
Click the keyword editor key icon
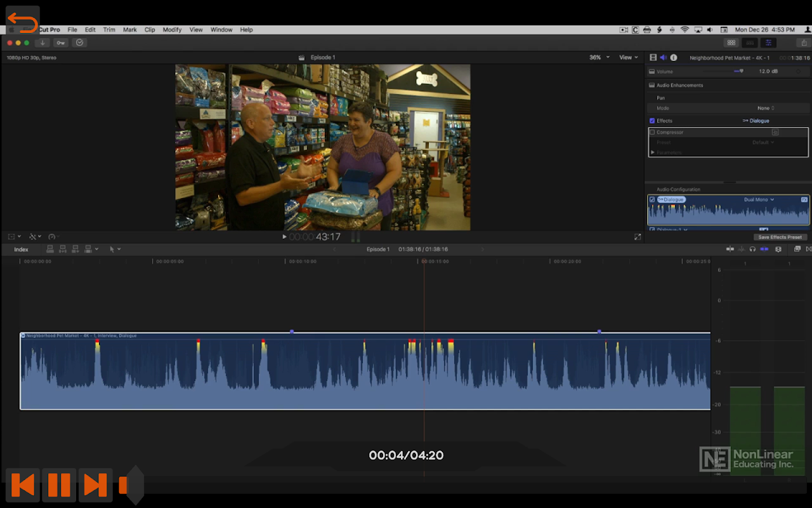click(60, 43)
